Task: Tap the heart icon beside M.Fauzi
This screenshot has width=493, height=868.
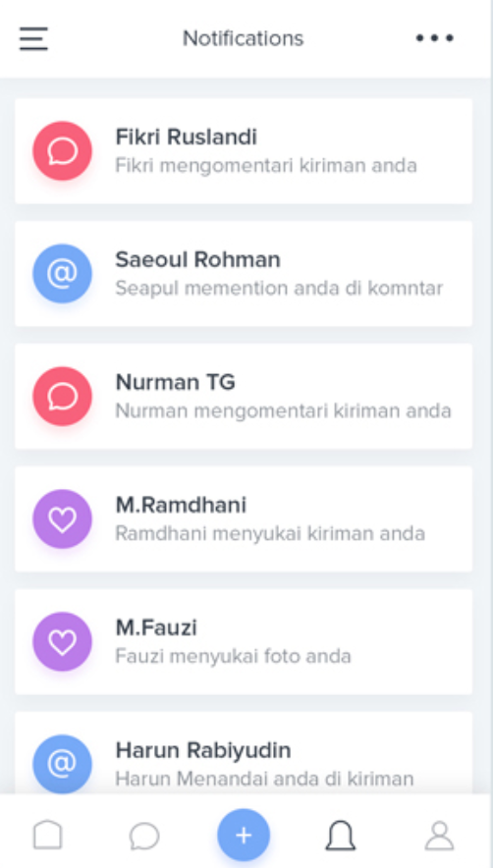Action: click(62, 641)
